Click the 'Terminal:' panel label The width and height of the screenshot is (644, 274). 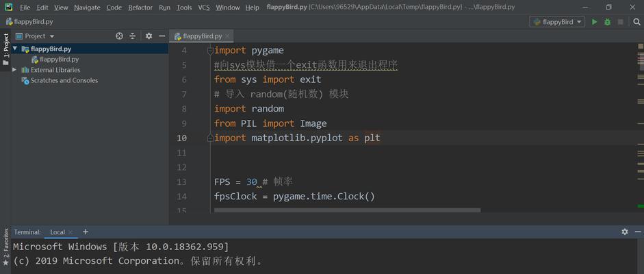27,232
